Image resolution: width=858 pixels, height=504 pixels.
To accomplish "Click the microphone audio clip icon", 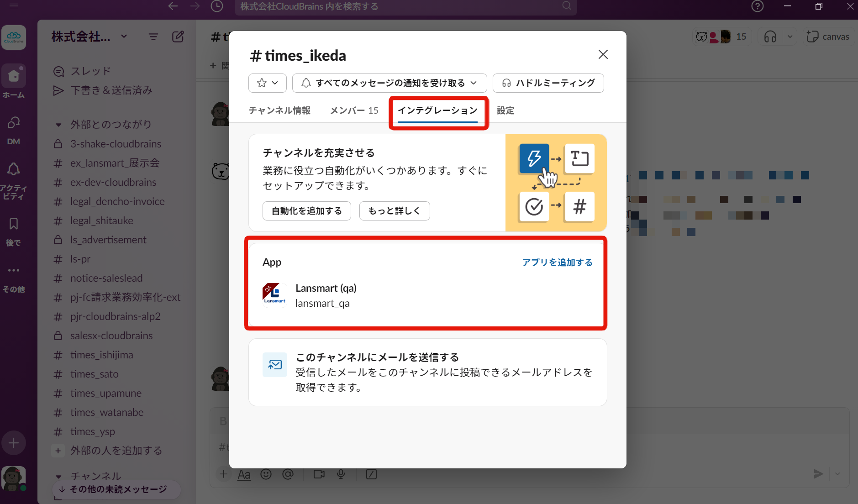I will click(x=341, y=474).
